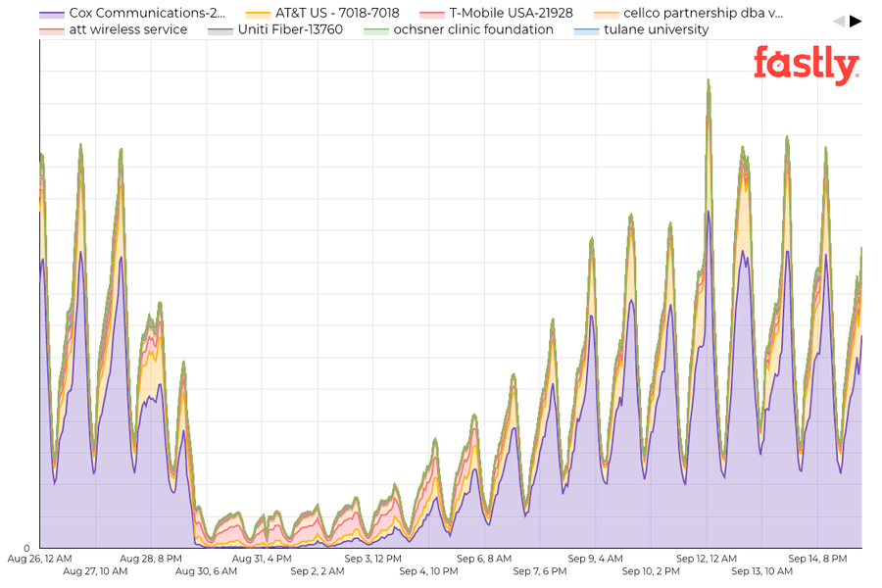This screenshot has width=882, height=588.
Task: Click the "Sep 6, 8 AM" axis label
Action: (484, 559)
